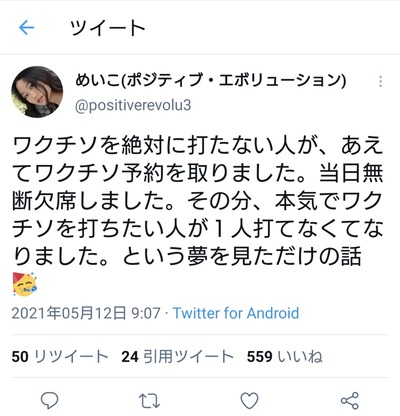
Task: Open the Twitter for Android source link
Action: tap(236, 313)
